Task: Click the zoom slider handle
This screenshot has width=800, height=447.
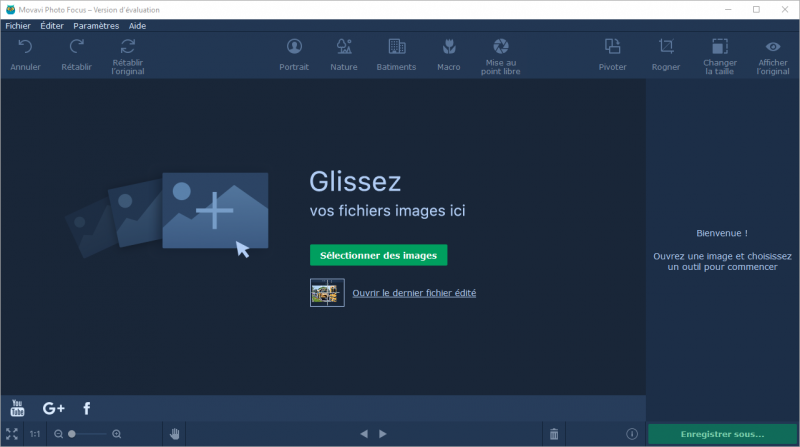Action: pyautogui.click(x=72, y=434)
